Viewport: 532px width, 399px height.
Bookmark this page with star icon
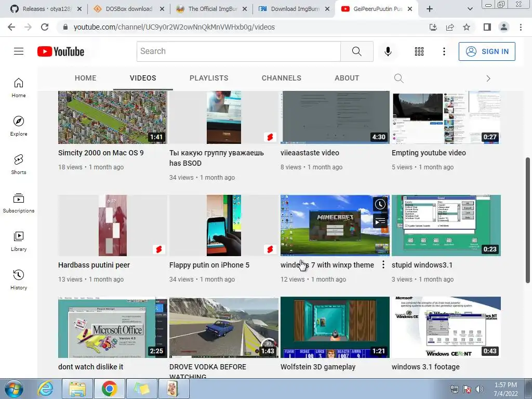pos(467,27)
